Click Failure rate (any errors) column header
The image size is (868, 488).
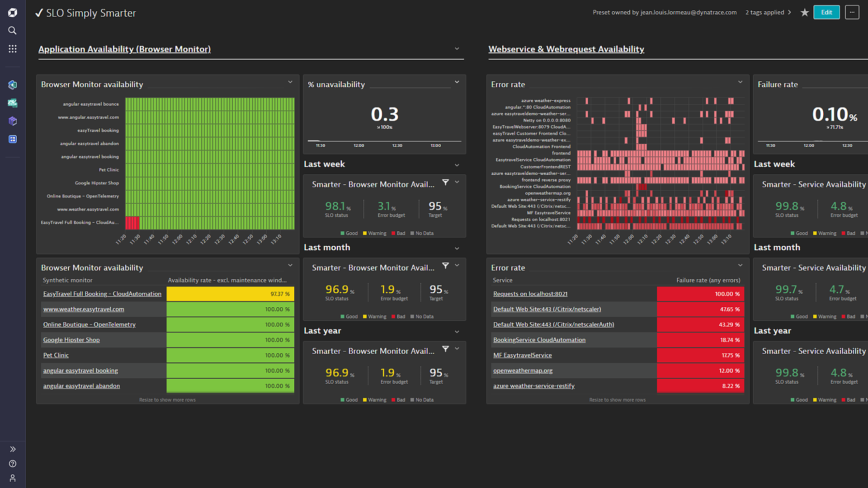click(x=708, y=280)
